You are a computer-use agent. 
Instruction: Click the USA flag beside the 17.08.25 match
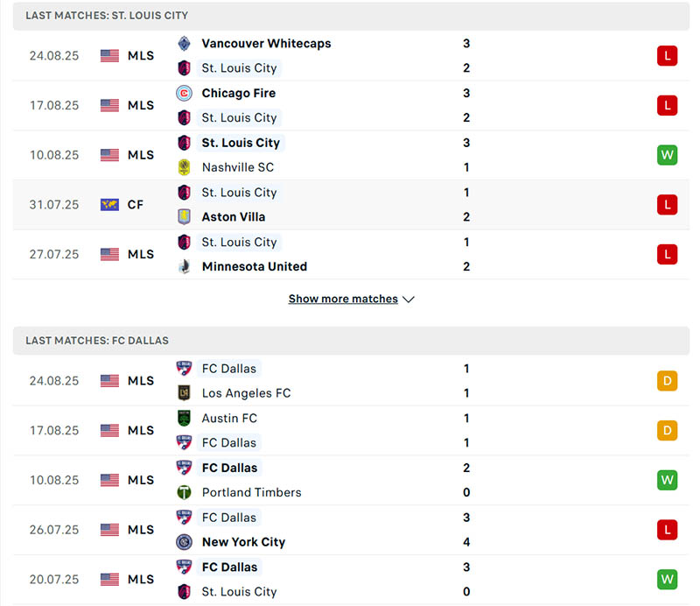108,105
